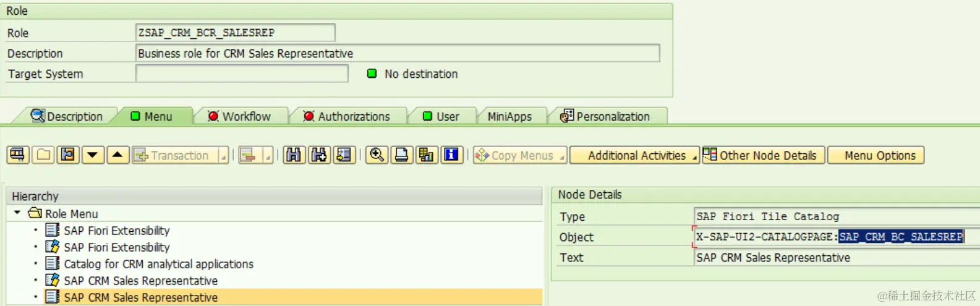Switch to the User tab

(x=441, y=116)
